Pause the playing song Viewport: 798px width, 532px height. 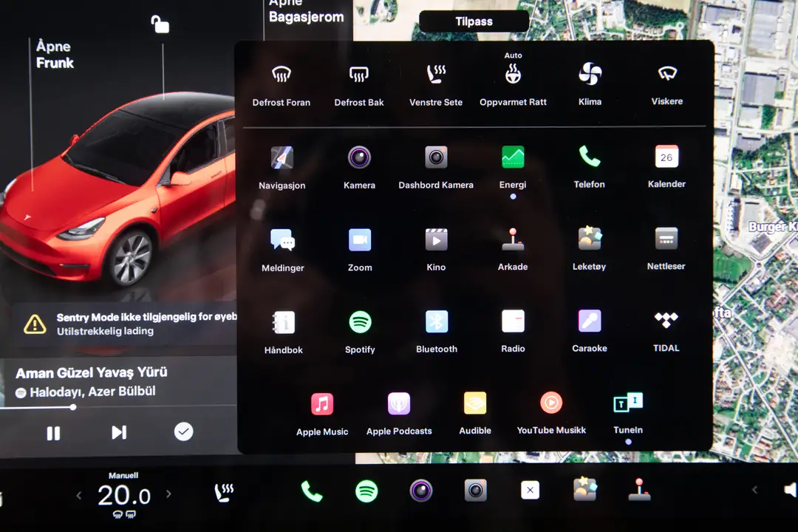pos(53,433)
